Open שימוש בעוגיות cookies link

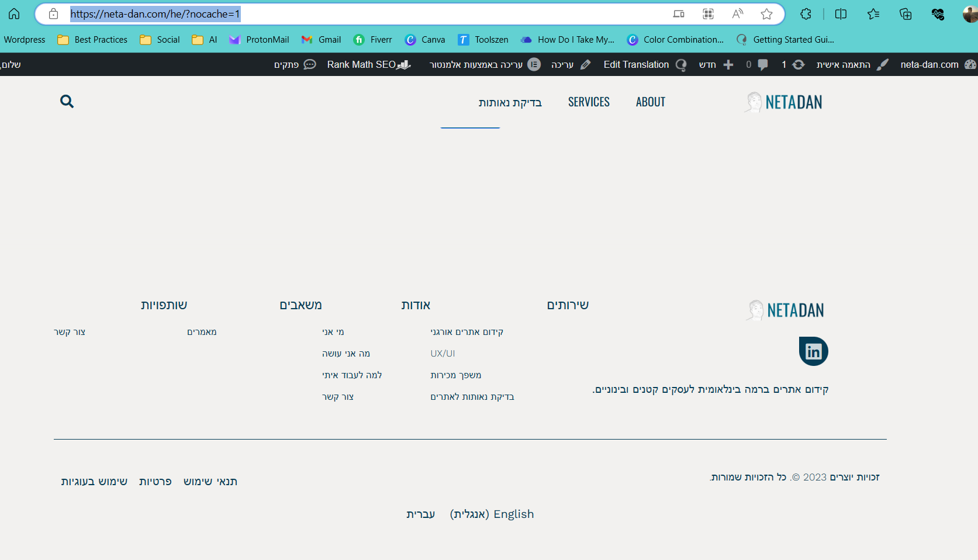(94, 482)
